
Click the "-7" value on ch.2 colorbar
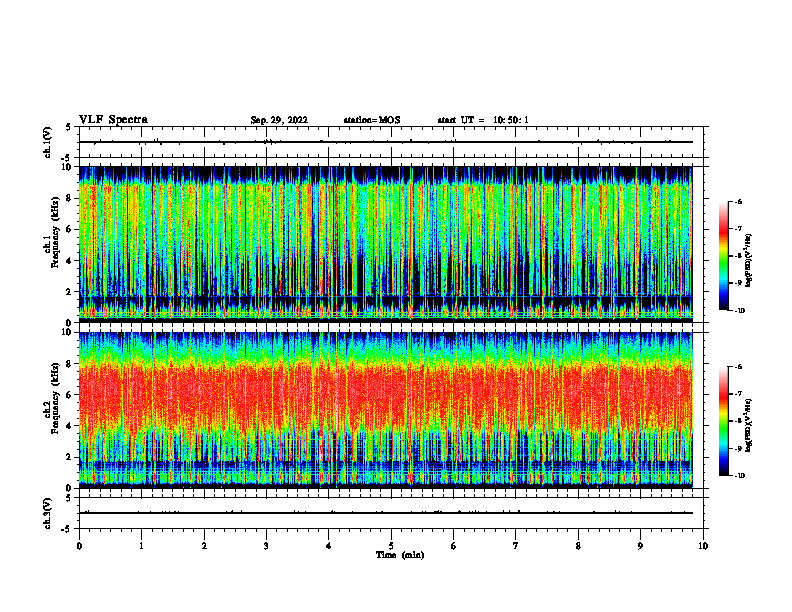click(x=738, y=394)
